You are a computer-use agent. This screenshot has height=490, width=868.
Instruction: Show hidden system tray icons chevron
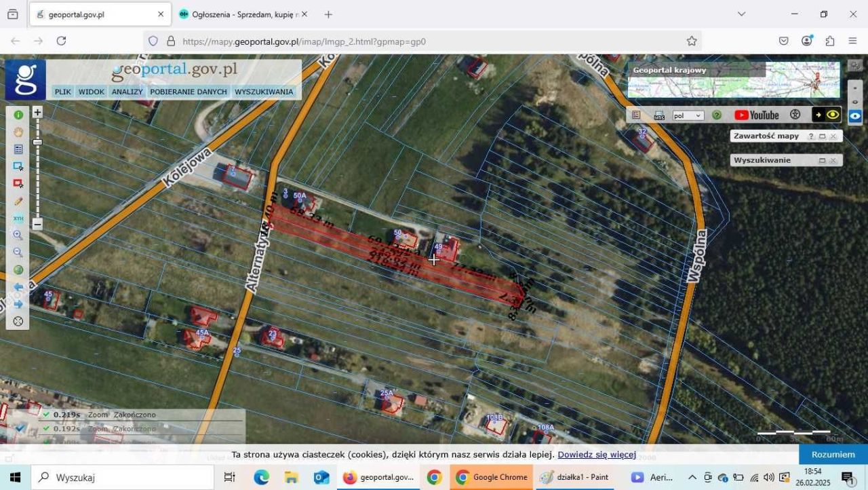click(692, 477)
